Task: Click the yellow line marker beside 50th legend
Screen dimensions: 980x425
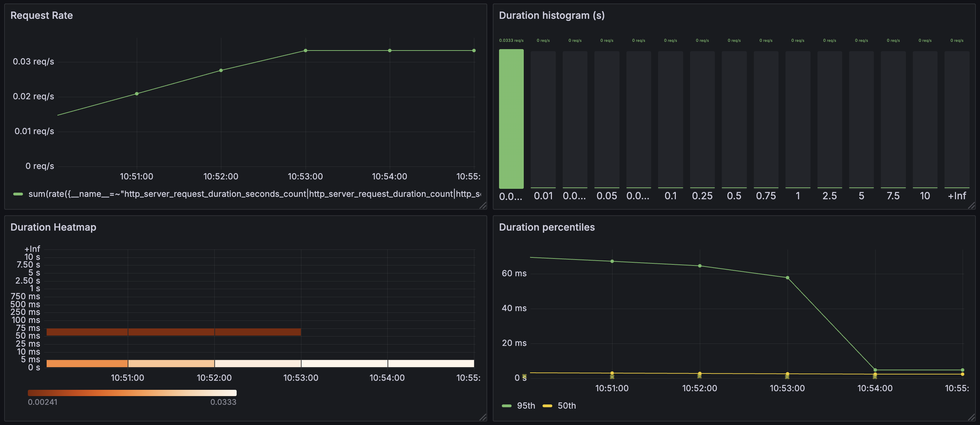Action: [x=548, y=405]
